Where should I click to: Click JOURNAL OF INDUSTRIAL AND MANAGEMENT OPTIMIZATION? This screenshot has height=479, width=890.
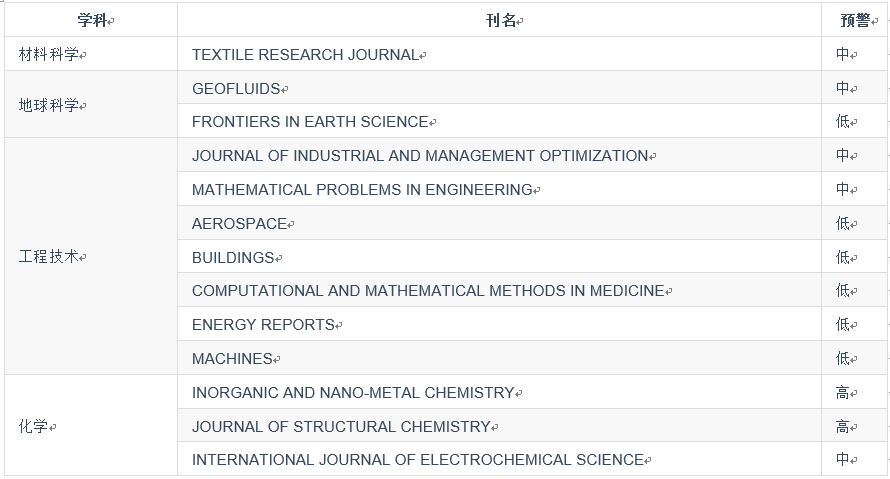[420, 156]
